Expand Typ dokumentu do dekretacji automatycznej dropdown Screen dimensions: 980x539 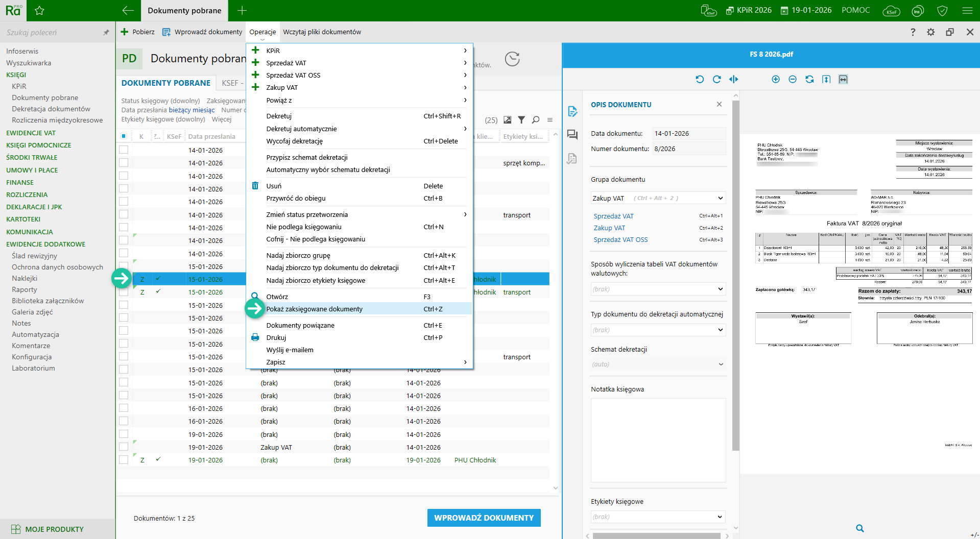click(x=720, y=330)
